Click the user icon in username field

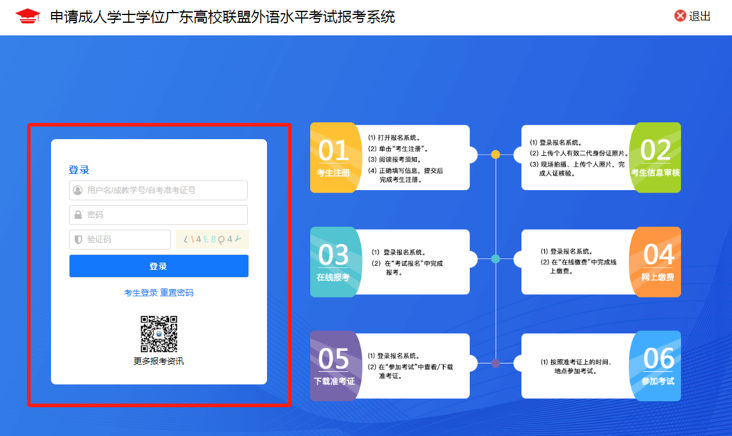[78, 190]
